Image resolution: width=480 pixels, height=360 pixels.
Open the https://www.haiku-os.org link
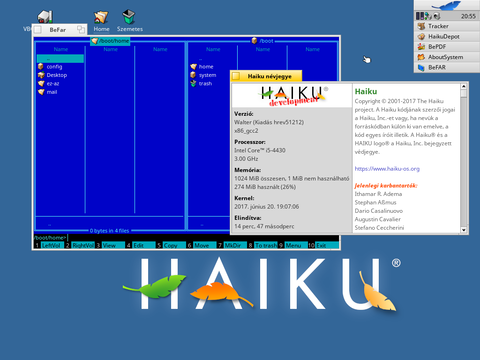(x=387, y=169)
